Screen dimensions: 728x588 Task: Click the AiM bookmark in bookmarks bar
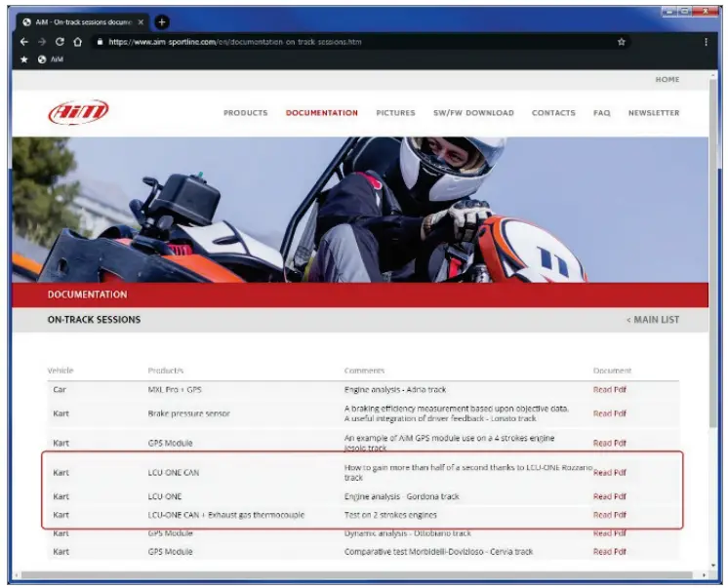coord(51,59)
